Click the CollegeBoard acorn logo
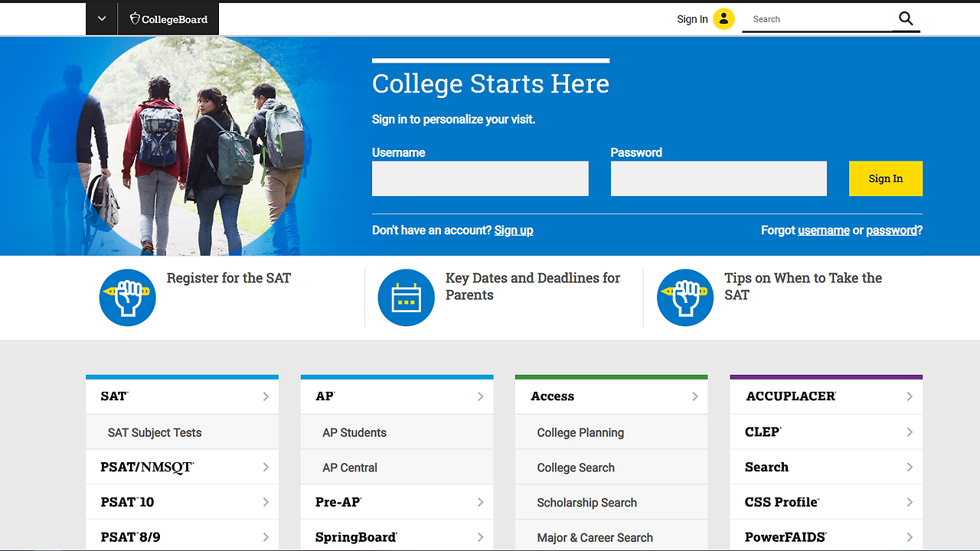 pyautogui.click(x=168, y=19)
